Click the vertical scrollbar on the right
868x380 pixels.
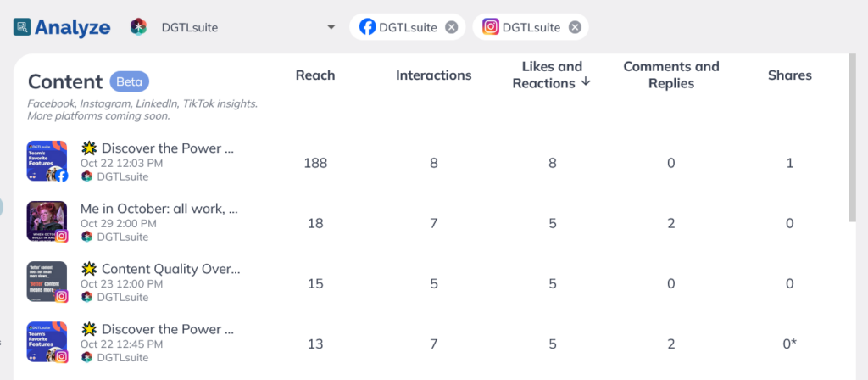click(x=852, y=138)
